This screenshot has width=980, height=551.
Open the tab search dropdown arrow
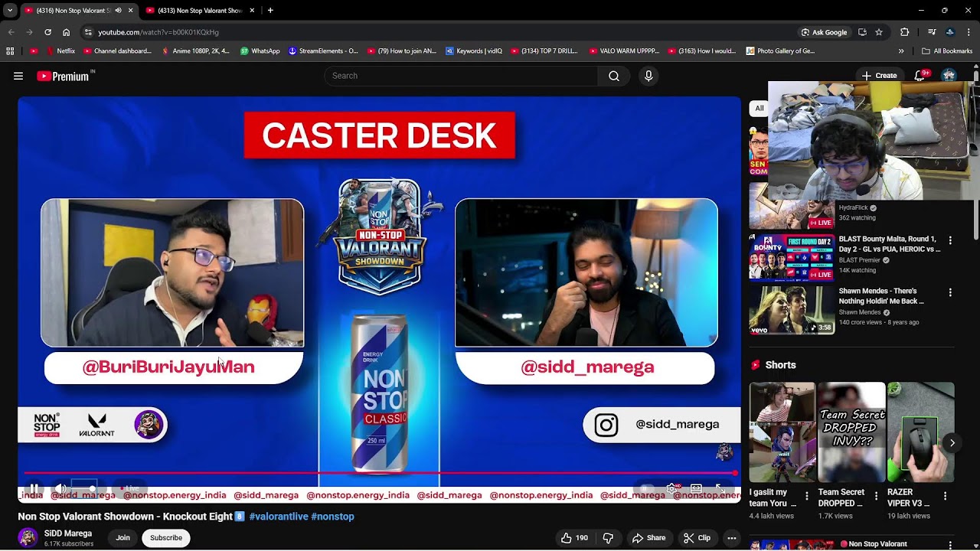9,11
